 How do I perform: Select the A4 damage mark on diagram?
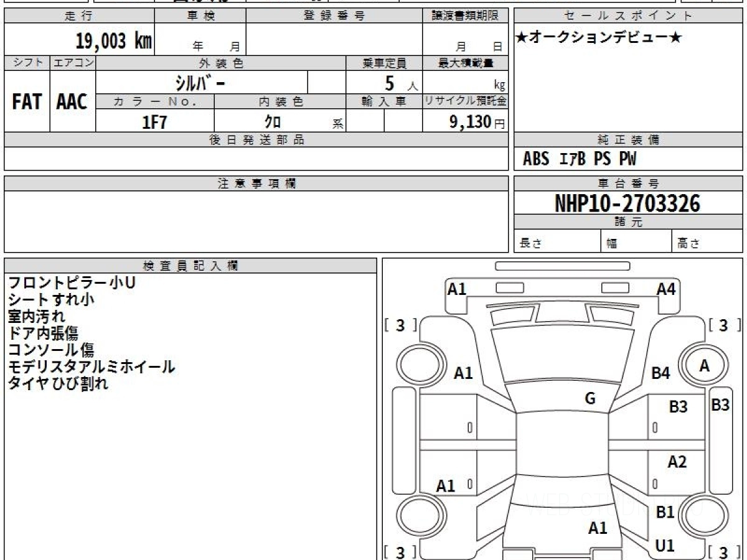665,289
